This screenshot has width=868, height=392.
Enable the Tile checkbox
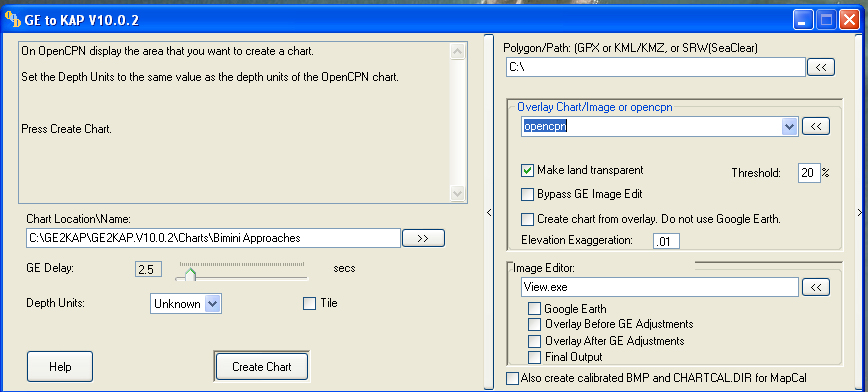[309, 303]
